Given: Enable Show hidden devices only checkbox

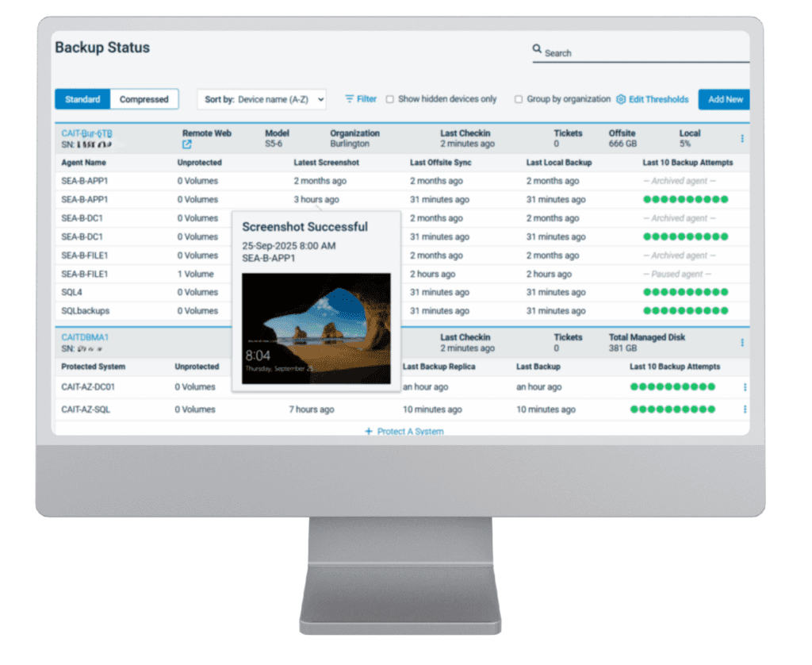Looking at the screenshot, I should [389, 99].
